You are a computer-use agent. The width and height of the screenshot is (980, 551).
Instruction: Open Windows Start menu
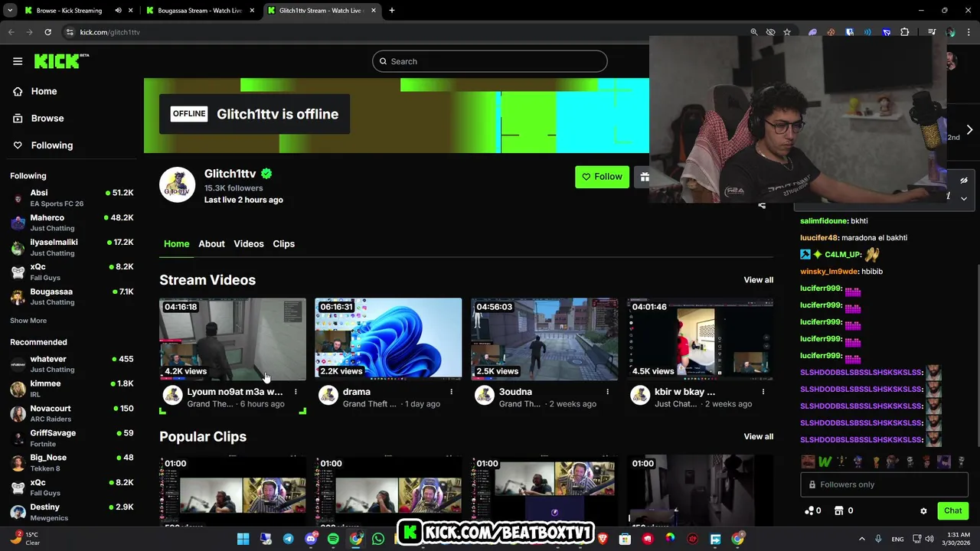243,539
